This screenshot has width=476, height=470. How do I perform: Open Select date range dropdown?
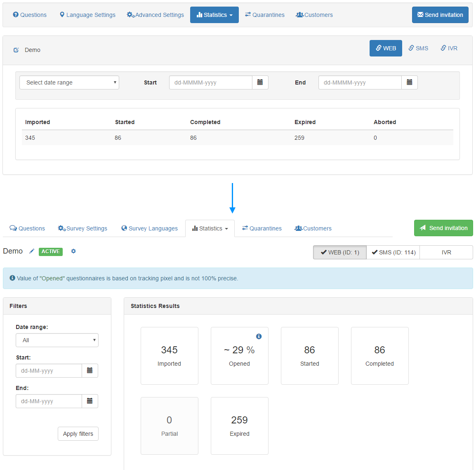[69, 82]
